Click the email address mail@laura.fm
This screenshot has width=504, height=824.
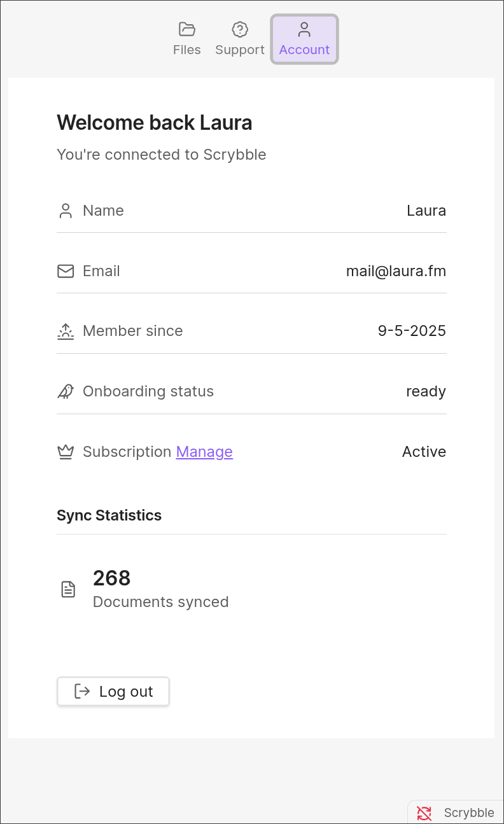tap(396, 271)
